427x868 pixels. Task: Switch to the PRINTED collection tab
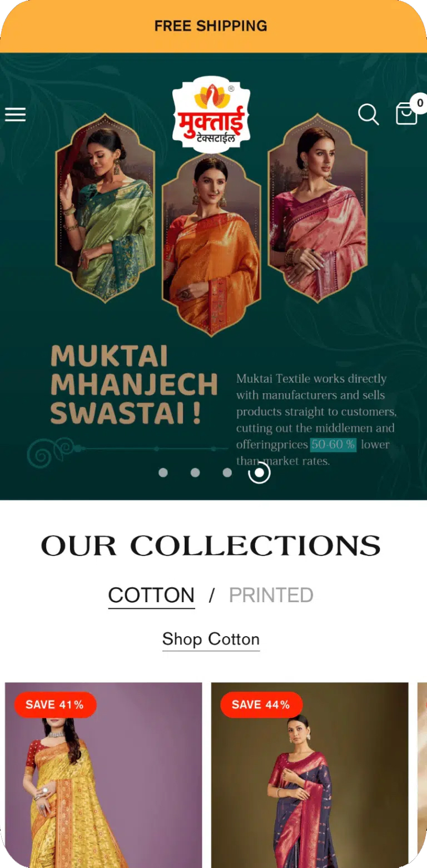click(x=271, y=596)
